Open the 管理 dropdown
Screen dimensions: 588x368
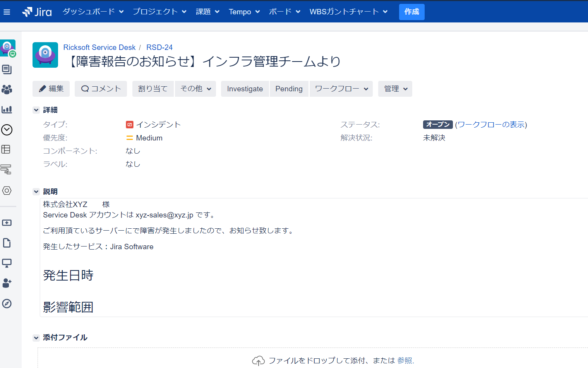pyautogui.click(x=395, y=89)
